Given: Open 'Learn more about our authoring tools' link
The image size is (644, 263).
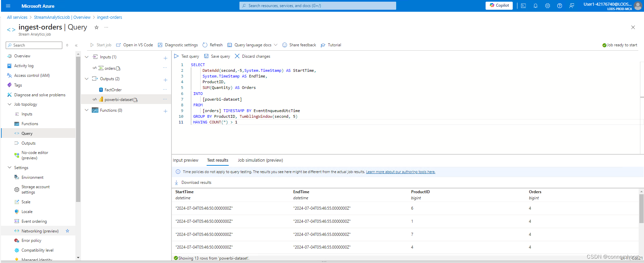Looking at the screenshot, I should (401, 172).
